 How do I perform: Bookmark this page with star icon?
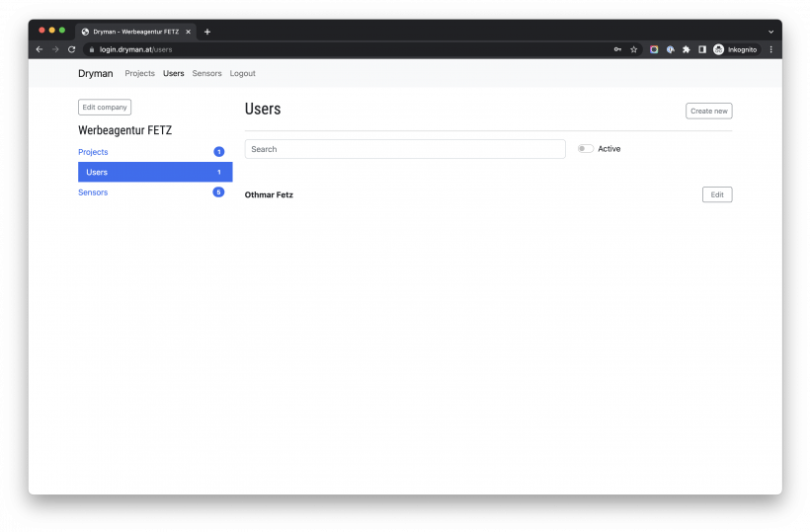point(633,49)
